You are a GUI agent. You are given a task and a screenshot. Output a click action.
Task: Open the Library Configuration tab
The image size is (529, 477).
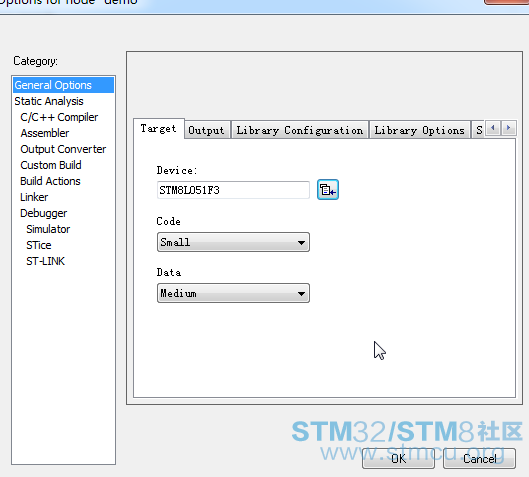pyautogui.click(x=300, y=130)
